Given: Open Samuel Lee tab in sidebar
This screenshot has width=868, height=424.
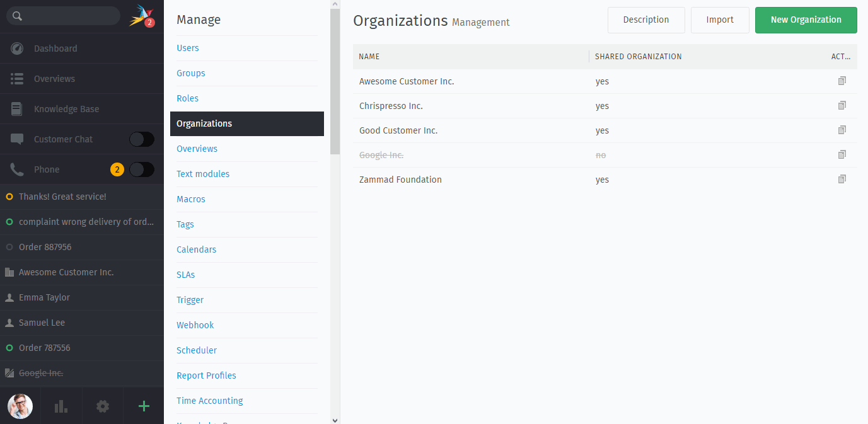Looking at the screenshot, I should tap(82, 323).
